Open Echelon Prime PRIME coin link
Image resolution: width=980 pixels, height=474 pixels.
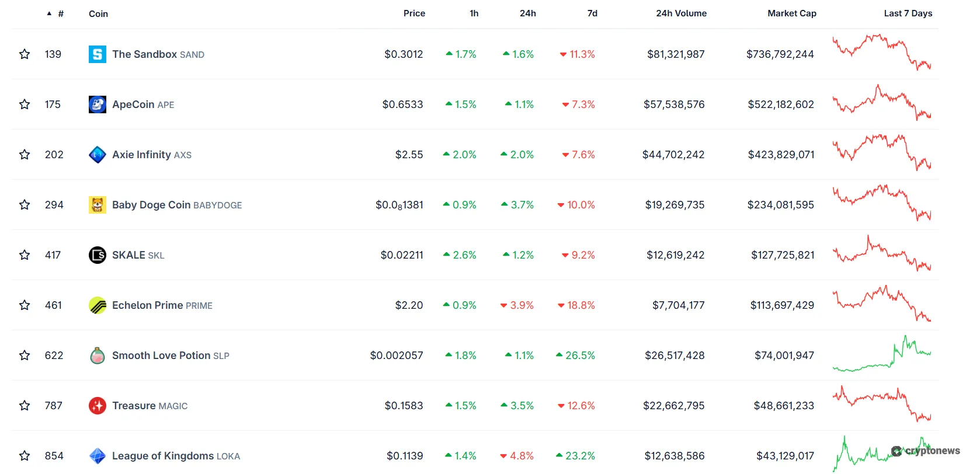click(x=162, y=305)
